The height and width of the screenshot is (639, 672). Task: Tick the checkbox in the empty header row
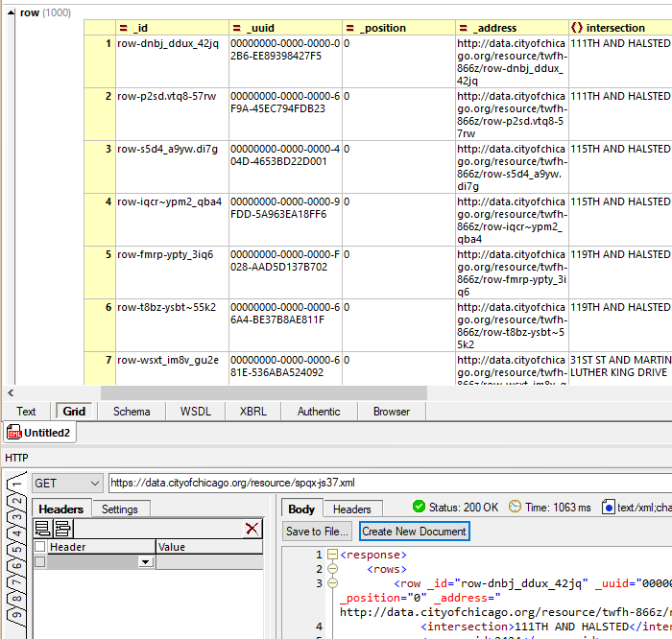point(39,562)
